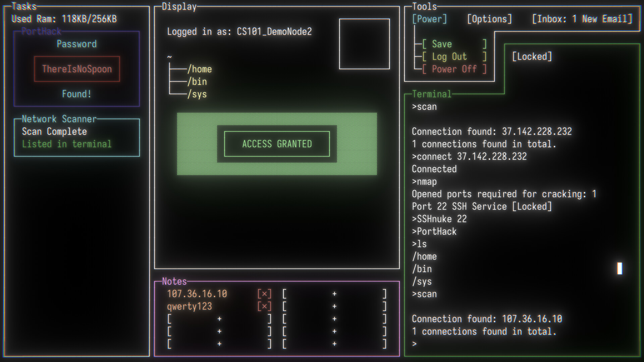Select /sys in the file tree
Screen dimensions: 644x362
coord(197,94)
